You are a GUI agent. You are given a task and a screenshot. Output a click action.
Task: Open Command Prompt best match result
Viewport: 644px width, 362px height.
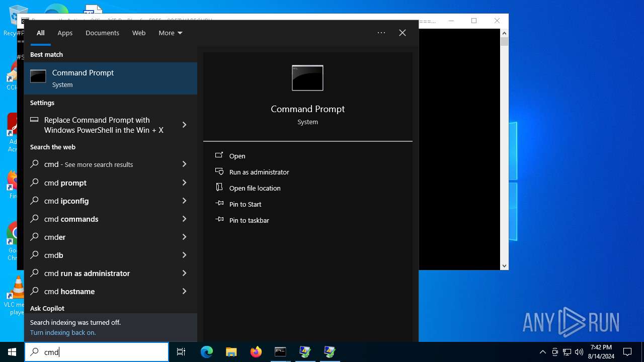pos(111,78)
